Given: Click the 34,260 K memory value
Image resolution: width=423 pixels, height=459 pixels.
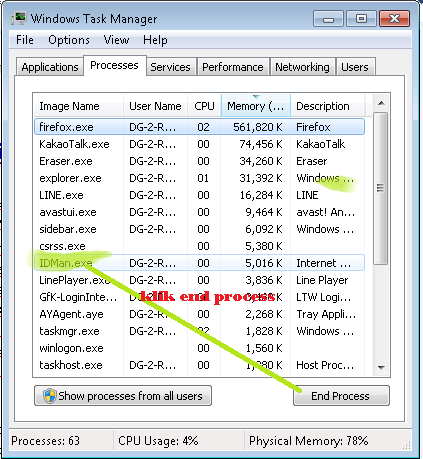Looking at the screenshot, I should click(x=261, y=161).
